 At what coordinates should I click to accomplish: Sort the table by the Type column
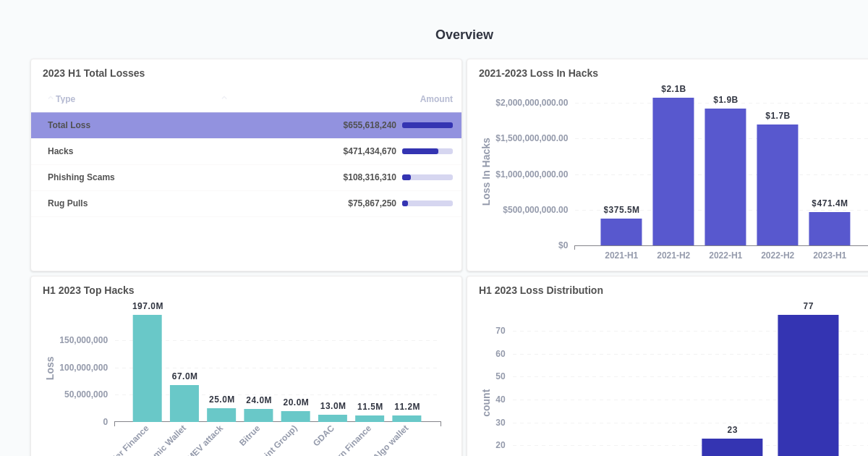click(x=64, y=98)
